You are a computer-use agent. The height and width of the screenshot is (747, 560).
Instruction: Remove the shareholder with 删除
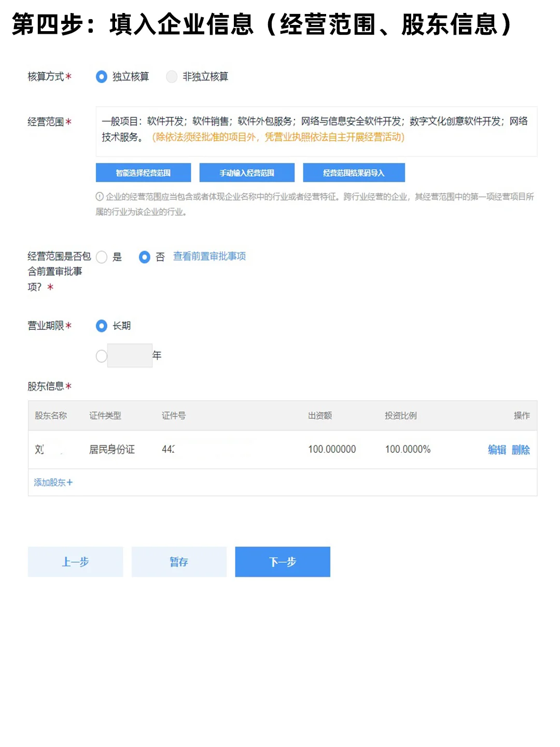click(521, 450)
